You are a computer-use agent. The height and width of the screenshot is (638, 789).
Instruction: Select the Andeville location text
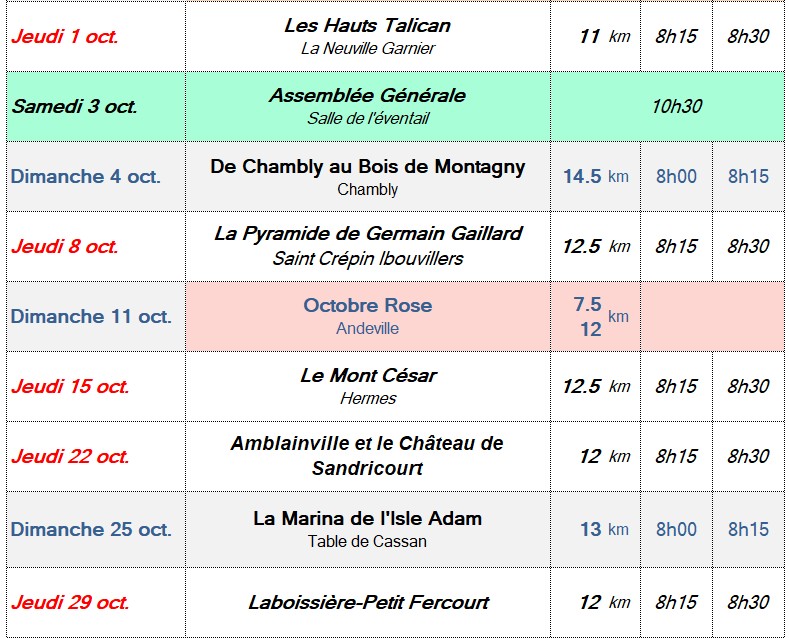pos(367,328)
